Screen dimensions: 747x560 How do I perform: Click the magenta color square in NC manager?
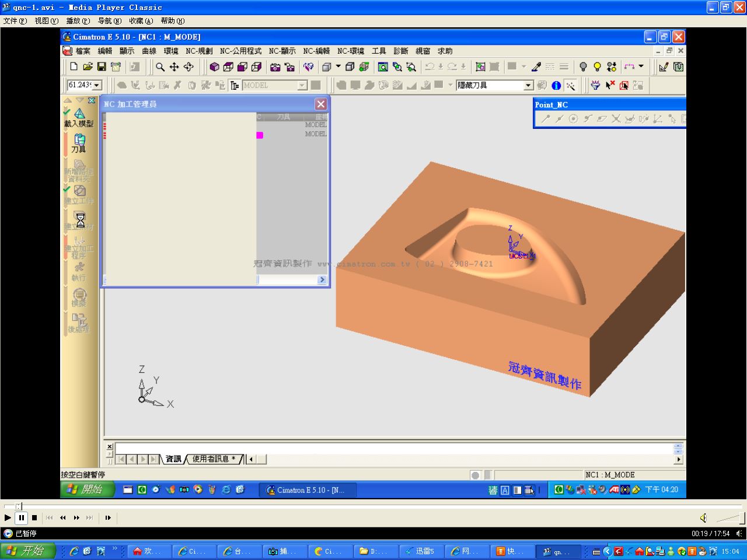tap(260, 135)
